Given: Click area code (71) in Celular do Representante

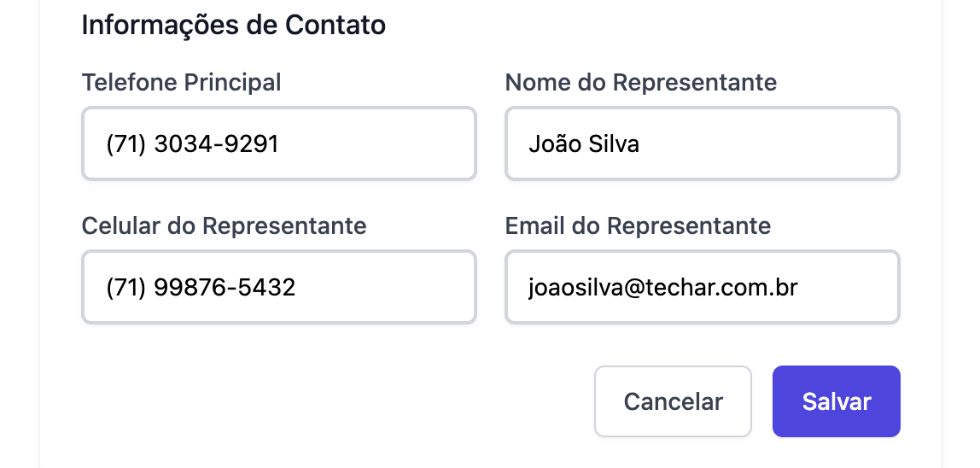Looking at the screenshot, I should (126, 288).
